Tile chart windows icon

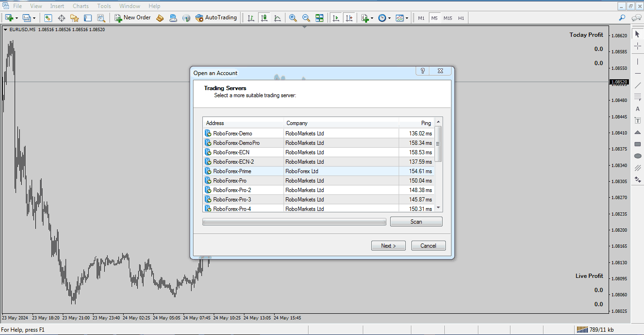point(319,18)
